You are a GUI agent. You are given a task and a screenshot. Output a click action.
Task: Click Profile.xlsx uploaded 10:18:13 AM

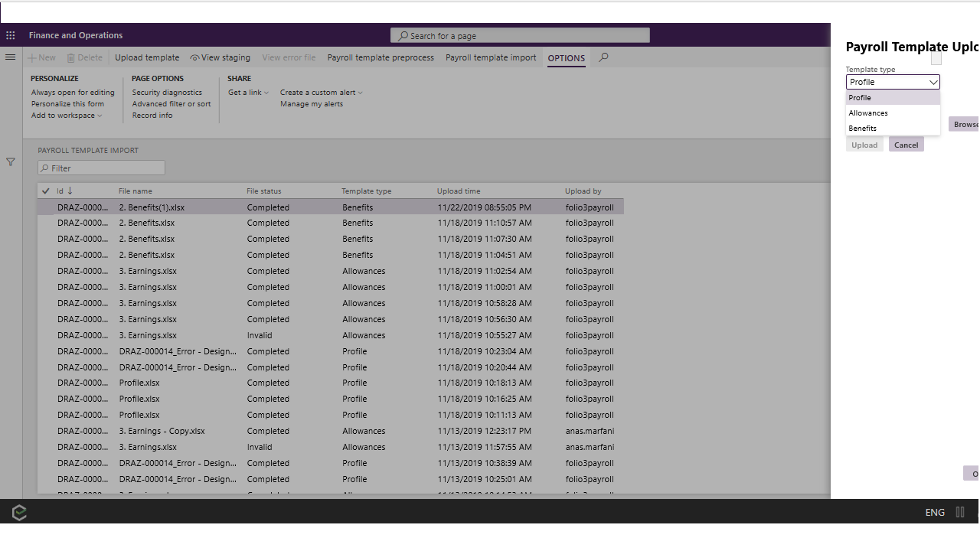coord(139,383)
